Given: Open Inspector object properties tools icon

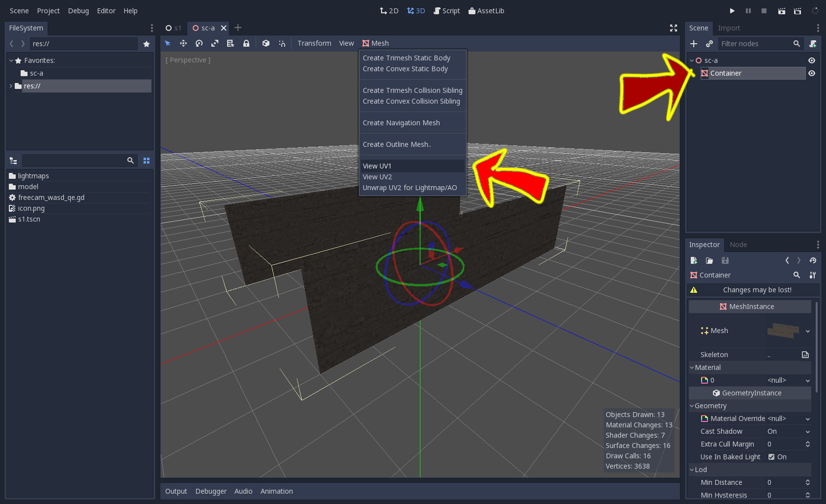Looking at the screenshot, I should point(813,275).
